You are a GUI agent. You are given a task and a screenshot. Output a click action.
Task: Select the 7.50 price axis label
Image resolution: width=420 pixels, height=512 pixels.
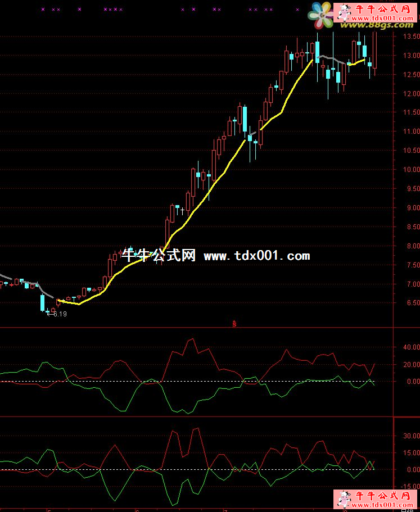click(x=413, y=265)
